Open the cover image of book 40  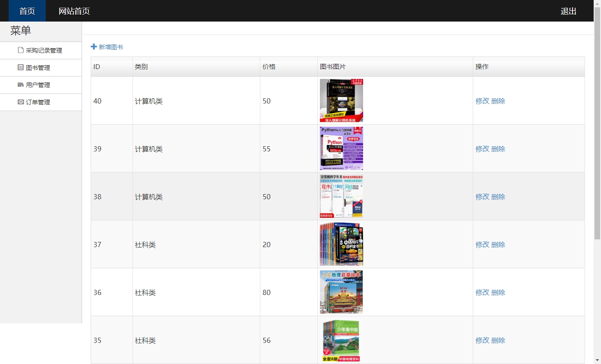tap(342, 100)
